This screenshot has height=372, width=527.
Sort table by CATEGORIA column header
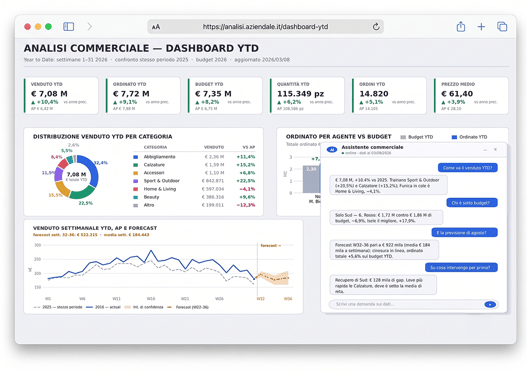click(155, 147)
